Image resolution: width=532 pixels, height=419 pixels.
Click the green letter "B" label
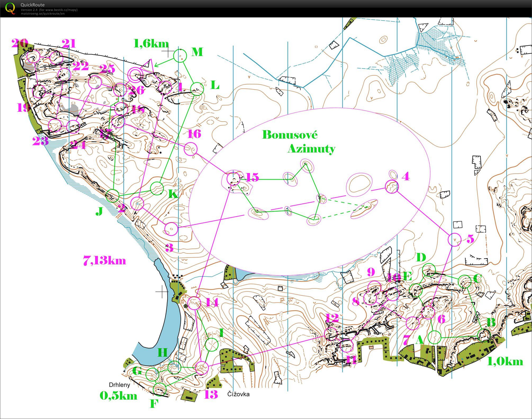click(491, 322)
